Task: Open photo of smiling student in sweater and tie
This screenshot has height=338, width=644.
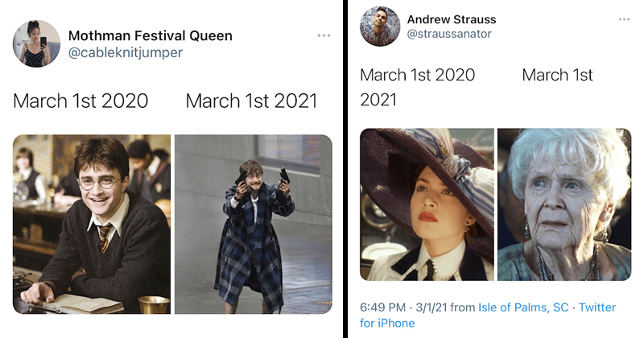Action: click(x=92, y=224)
